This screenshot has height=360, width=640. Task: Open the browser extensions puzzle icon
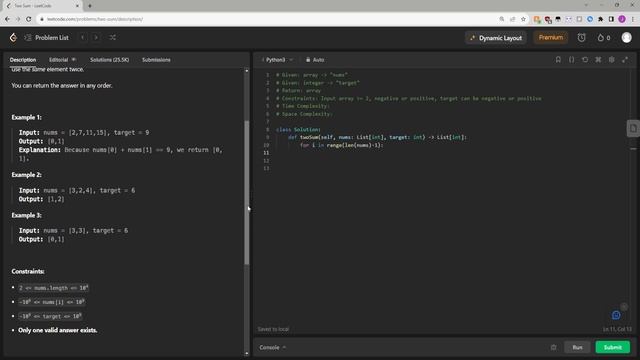(600, 19)
